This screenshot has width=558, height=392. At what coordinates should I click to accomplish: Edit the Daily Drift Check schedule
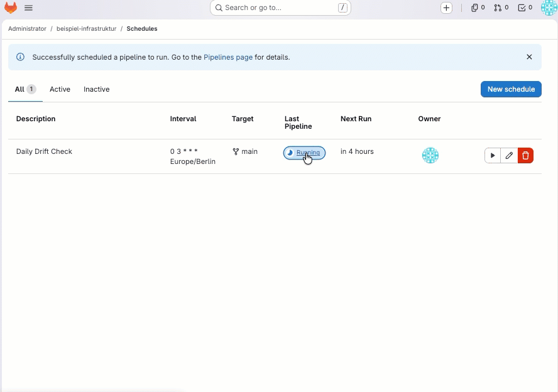(509, 155)
